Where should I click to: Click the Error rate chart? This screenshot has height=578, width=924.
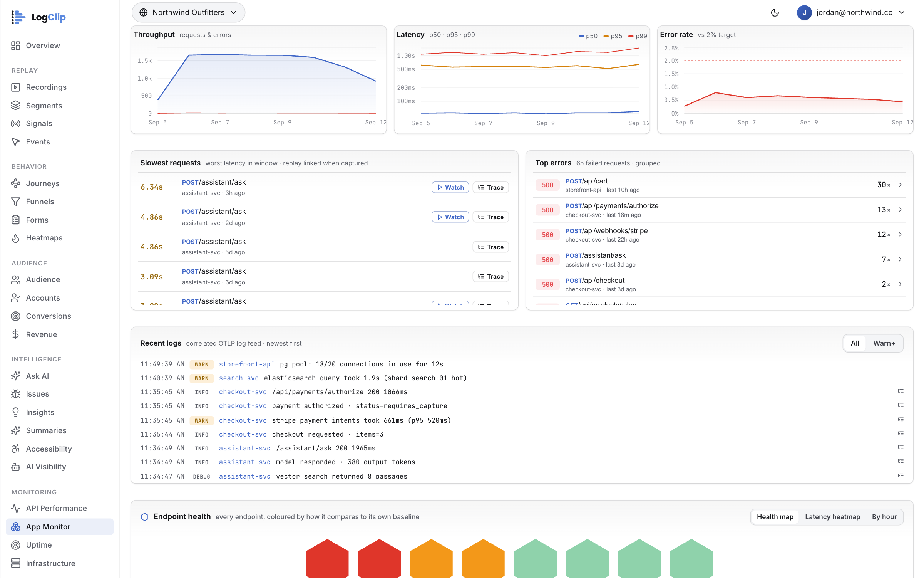pos(793,81)
